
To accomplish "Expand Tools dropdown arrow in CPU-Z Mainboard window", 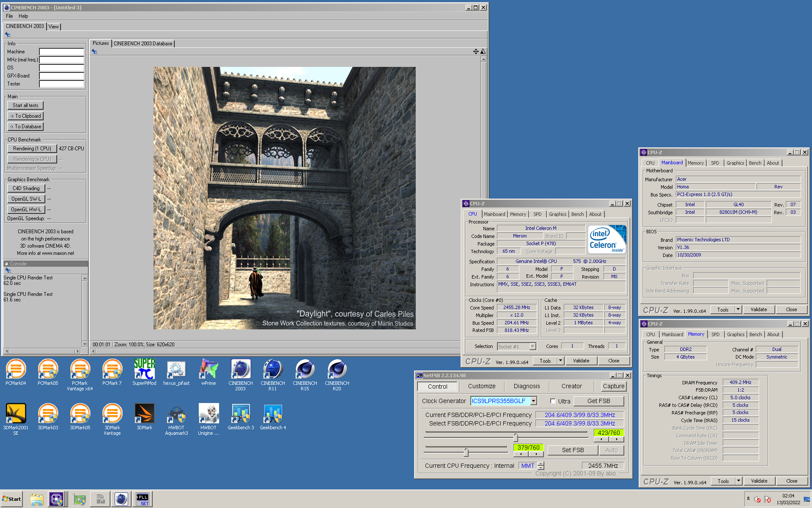I will click(738, 309).
